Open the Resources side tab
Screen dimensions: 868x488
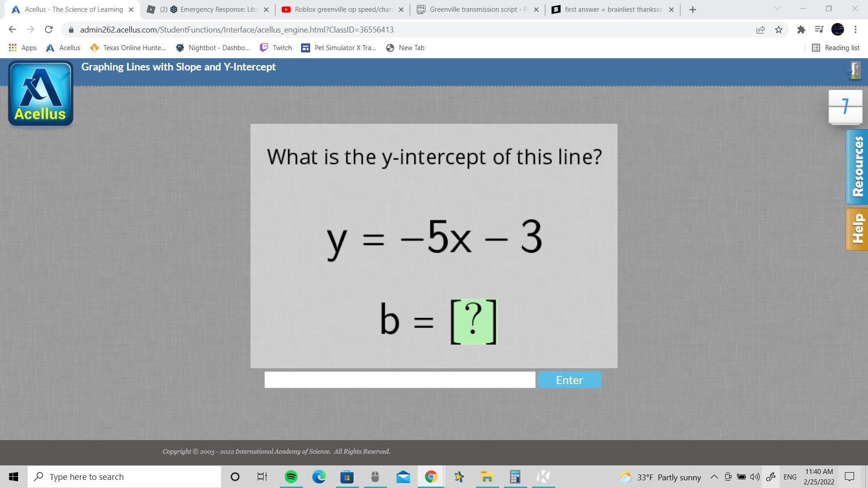click(857, 167)
